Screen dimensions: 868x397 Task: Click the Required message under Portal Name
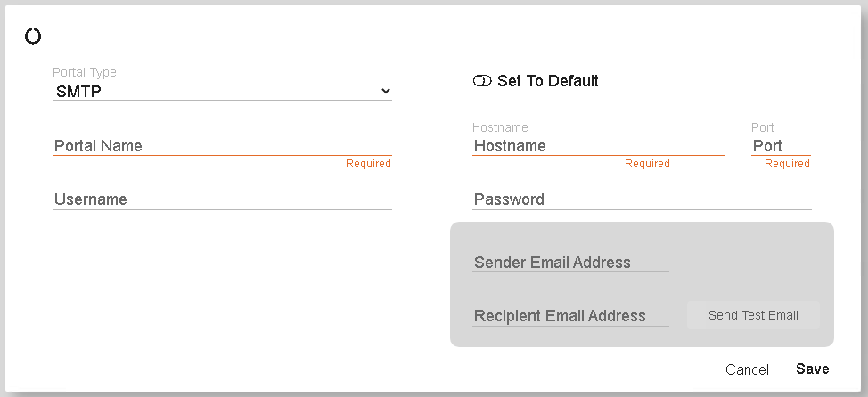368,164
